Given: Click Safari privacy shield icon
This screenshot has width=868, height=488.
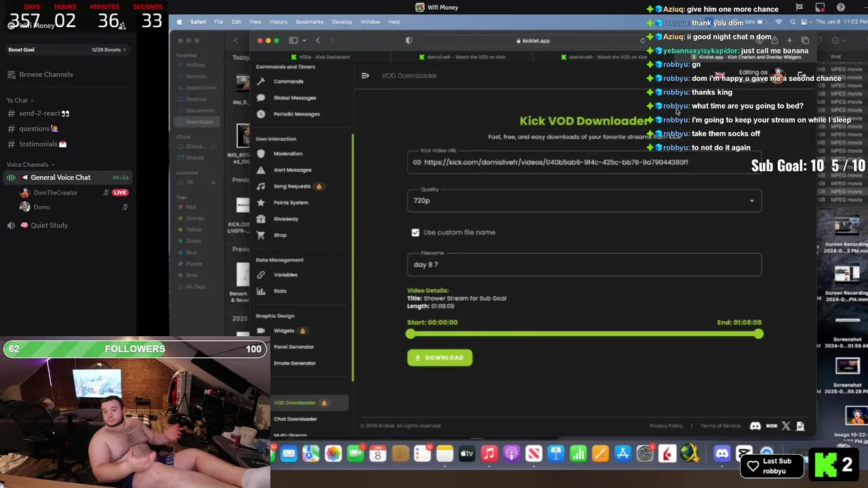Looking at the screenshot, I should tap(408, 41).
